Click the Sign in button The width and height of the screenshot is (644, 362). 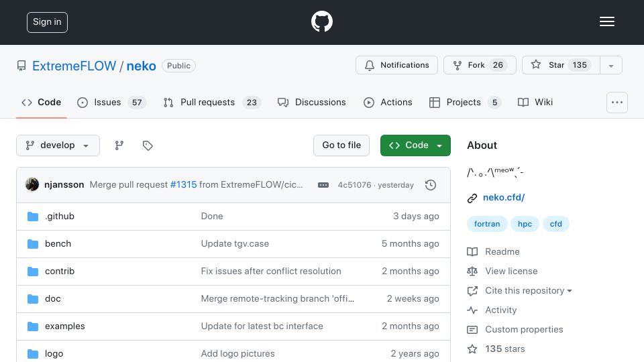point(47,22)
